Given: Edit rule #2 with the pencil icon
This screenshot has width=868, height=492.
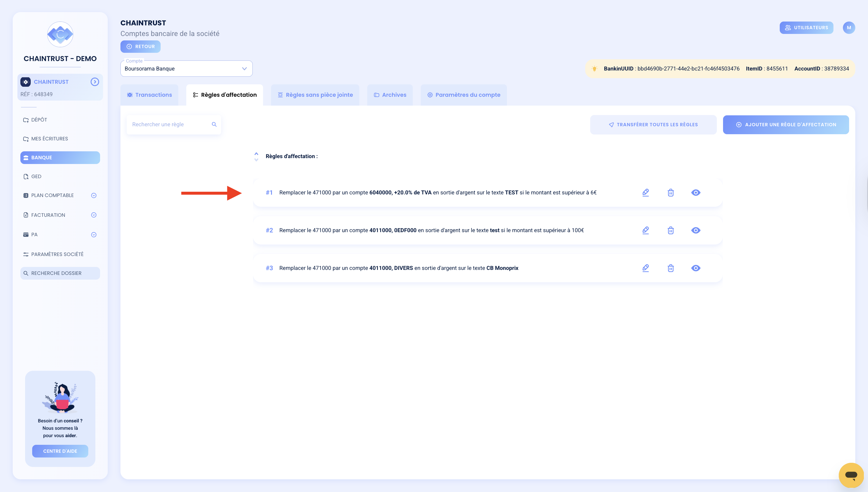Looking at the screenshot, I should pyautogui.click(x=645, y=230).
